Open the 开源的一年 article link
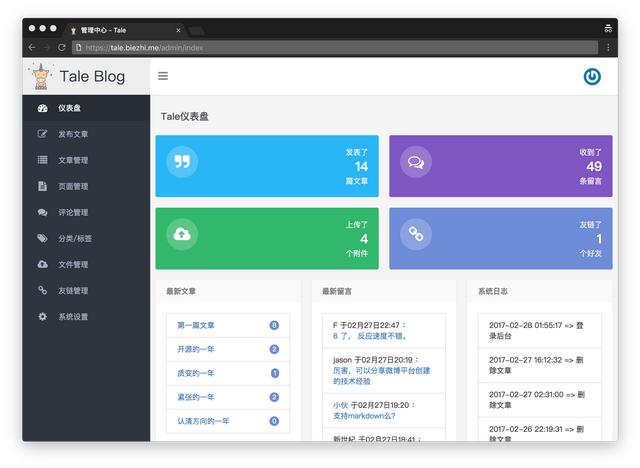Screen dimensions: 640x468 coord(196,349)
